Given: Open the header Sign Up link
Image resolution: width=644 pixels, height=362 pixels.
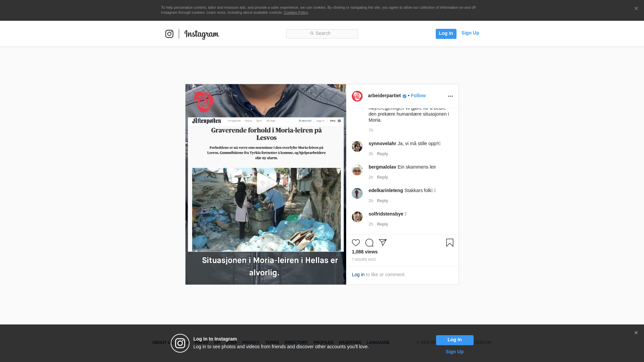Looking at the screenshot, I should [x=470, y=33].
